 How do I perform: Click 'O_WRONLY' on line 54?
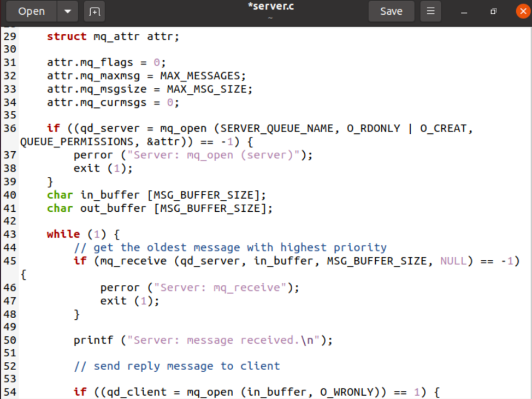[346, 392]
